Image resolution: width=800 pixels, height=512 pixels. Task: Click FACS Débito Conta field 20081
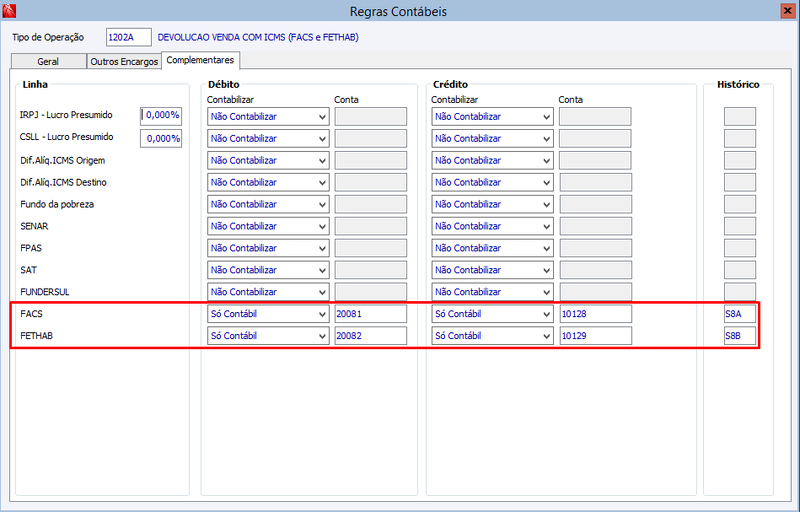(x=371, y=314)
